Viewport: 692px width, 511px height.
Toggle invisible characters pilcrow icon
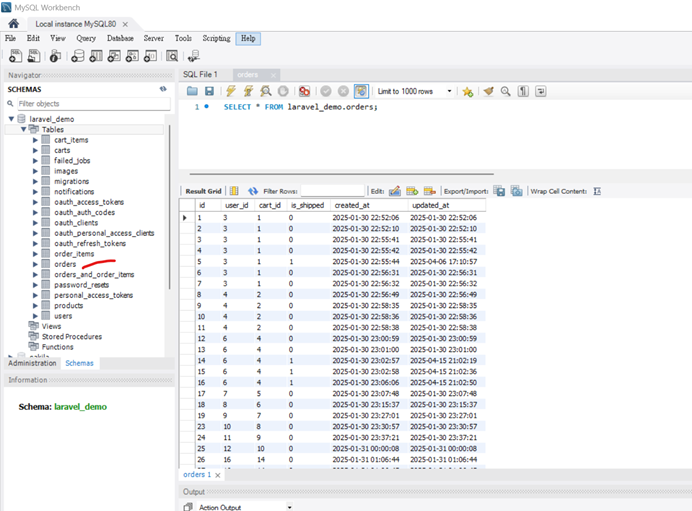coord(523,91)
